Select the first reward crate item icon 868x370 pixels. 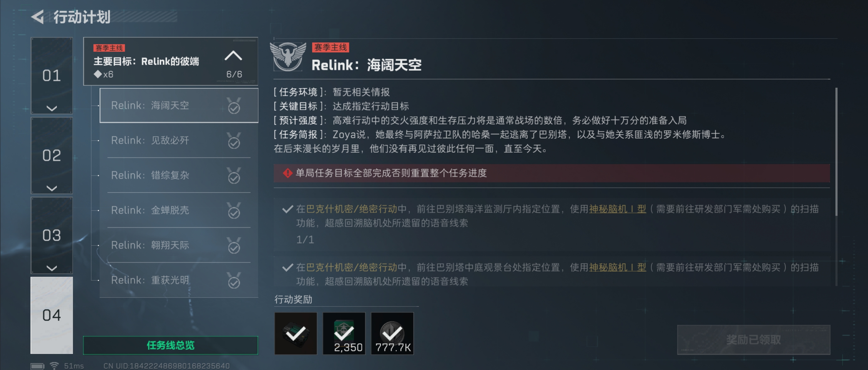296,333
